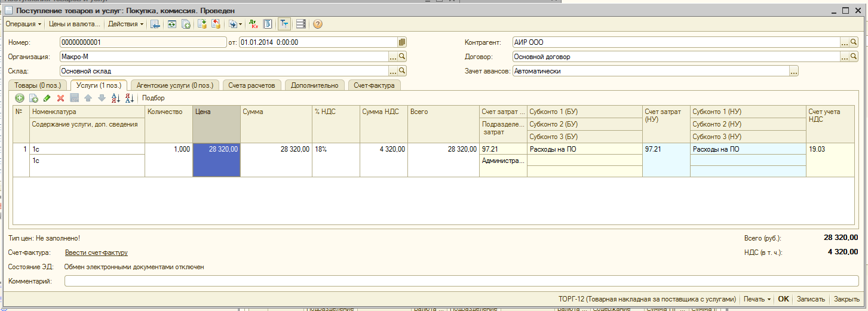Click the Подбор button above the table
Image resolution: width=868 pixels, height=311 pixels.
point(153,98)
